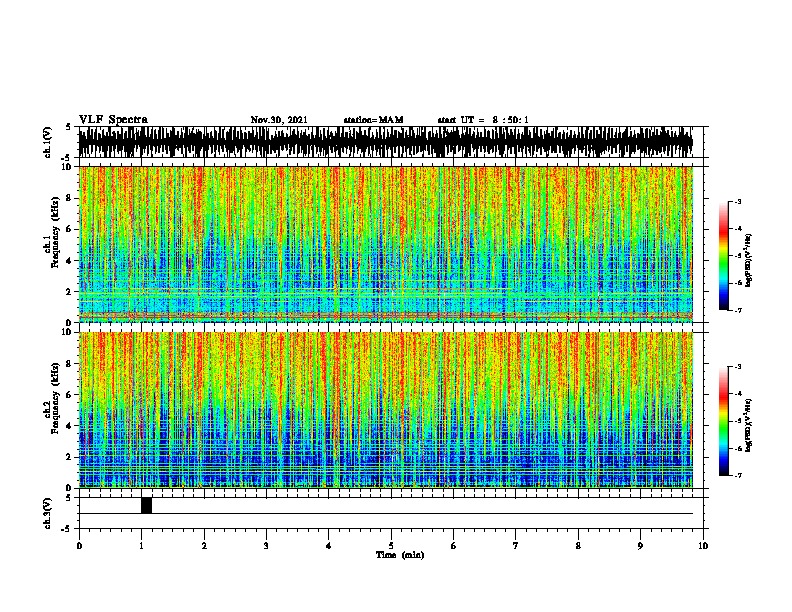
Task: Click the time axis tick label "8"
Action: point(578,546)
